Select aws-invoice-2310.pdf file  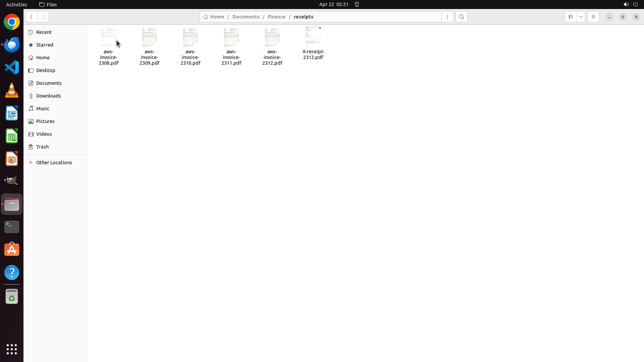pyautogui.click(x=190, y=47)
